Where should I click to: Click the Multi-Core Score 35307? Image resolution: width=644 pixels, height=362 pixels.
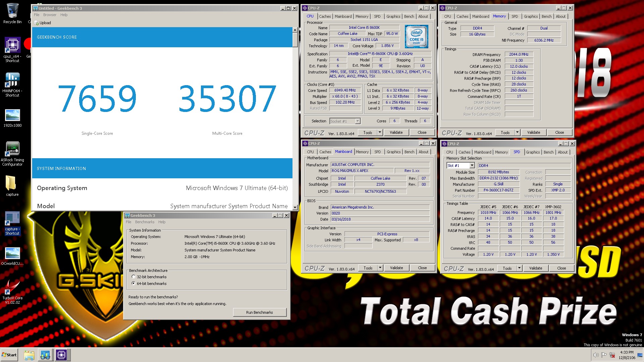pyautogui.click(x=227, y=98)
